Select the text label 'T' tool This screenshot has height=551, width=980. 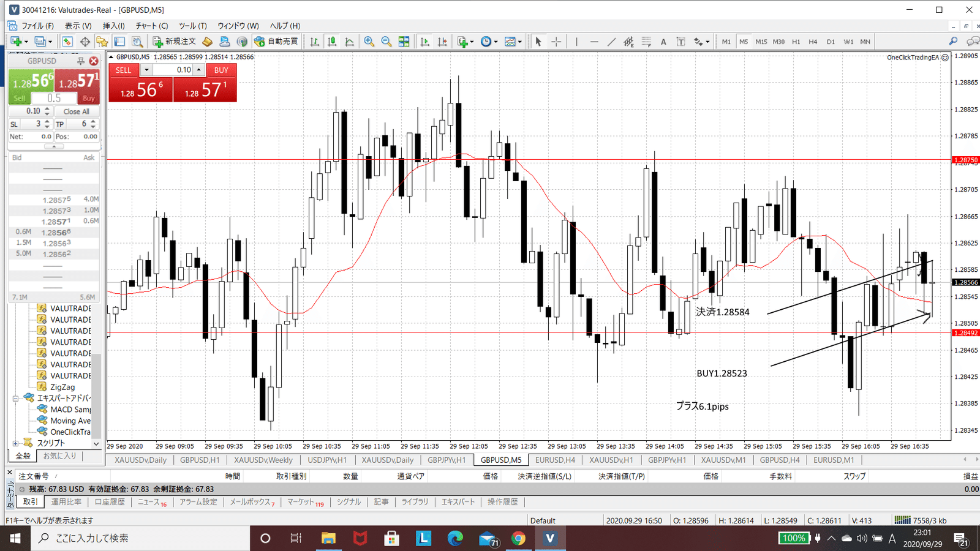pos(680,42)
